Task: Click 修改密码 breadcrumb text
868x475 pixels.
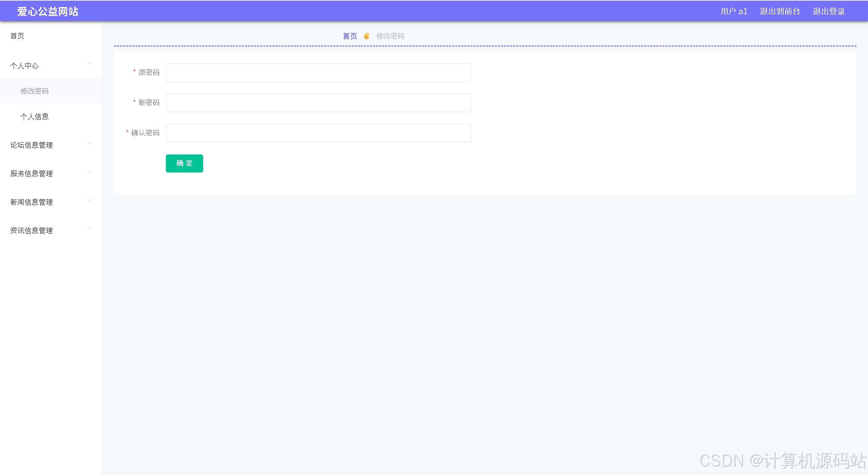Action: coord(390,36)
